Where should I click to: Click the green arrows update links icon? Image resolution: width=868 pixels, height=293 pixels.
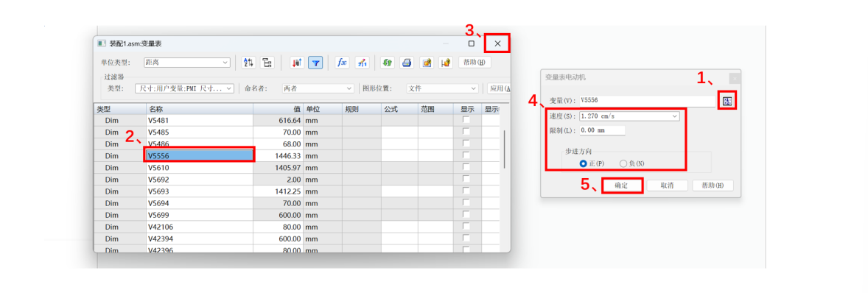click(388, 63)
